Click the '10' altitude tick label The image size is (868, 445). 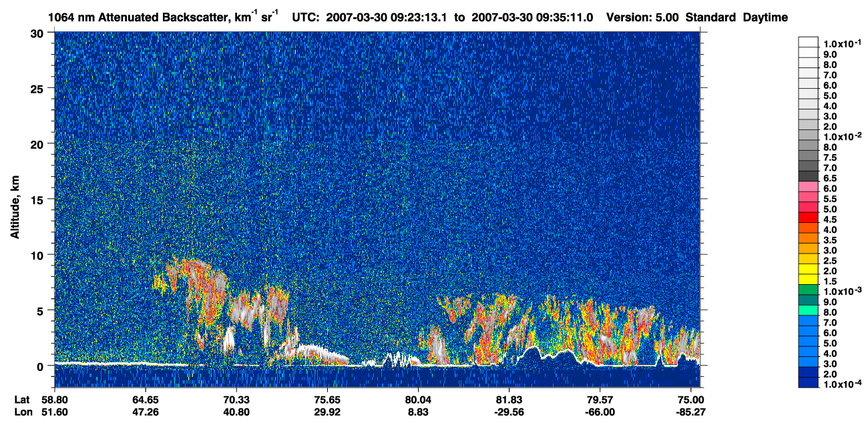coord(39,254)
